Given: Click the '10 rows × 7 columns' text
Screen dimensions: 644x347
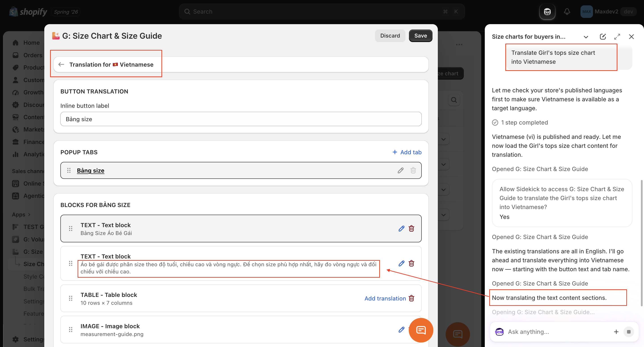Looking at the screenshot, I should pos(106,303).
